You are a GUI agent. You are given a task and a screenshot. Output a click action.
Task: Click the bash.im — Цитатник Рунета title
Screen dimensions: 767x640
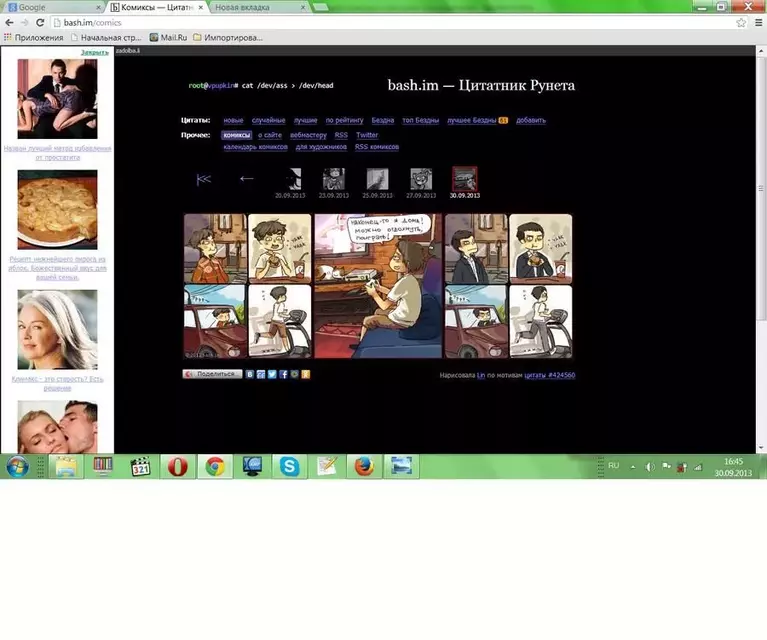click(x=481, y=85)
